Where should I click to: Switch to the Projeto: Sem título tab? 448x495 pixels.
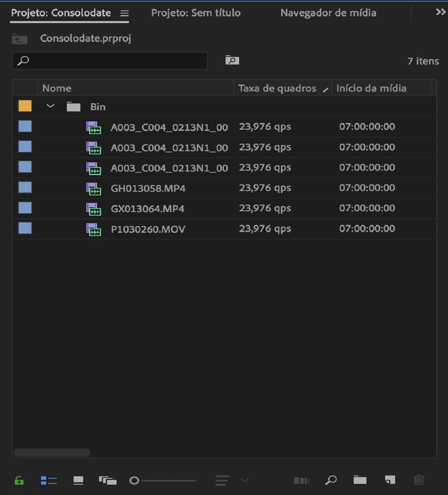pos(196,13)
